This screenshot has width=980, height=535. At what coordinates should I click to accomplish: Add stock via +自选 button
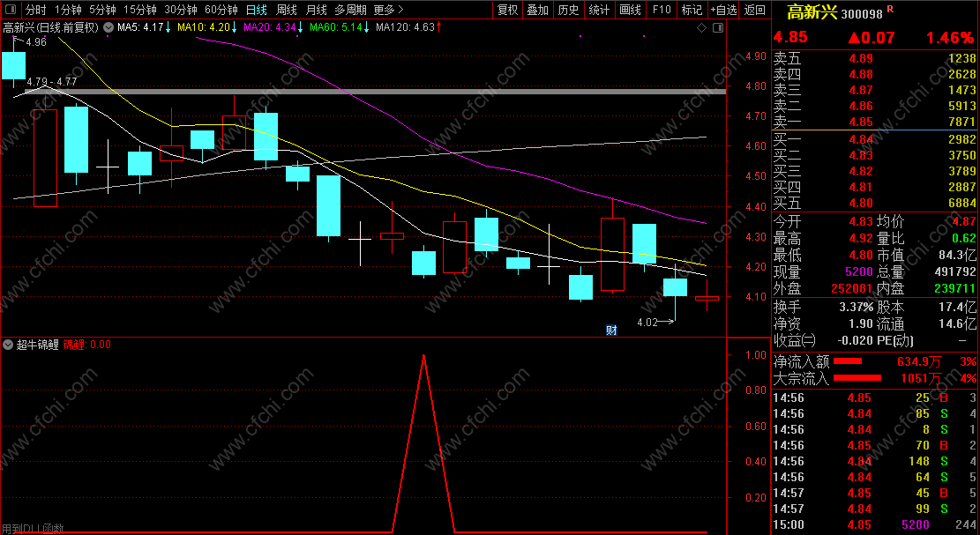point(723,10)
